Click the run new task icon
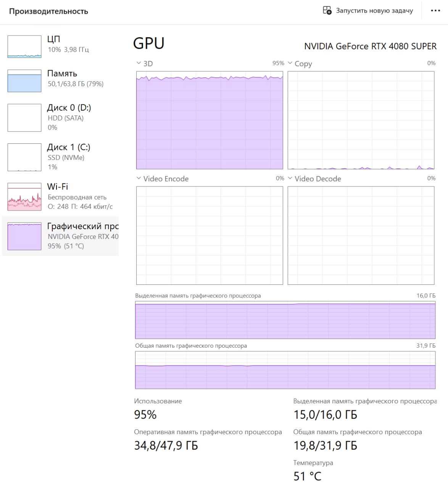The image size is (448, 488). (x=327, y=10)
